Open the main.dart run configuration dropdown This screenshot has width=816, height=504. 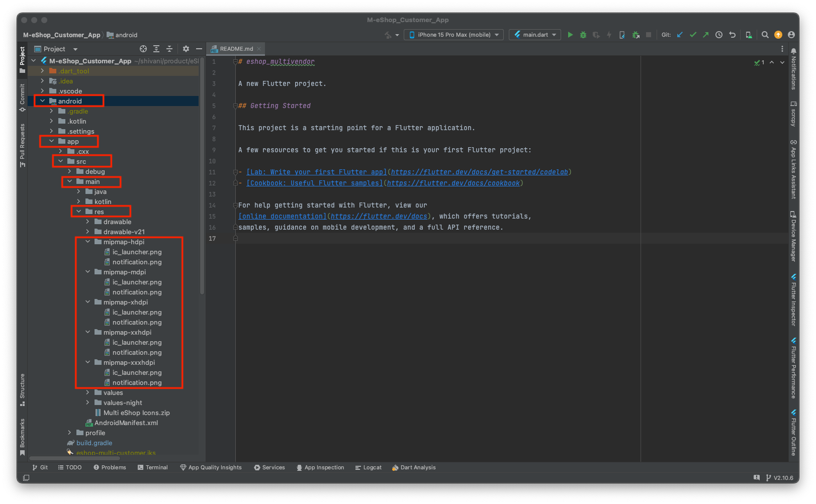pos(535,35)
